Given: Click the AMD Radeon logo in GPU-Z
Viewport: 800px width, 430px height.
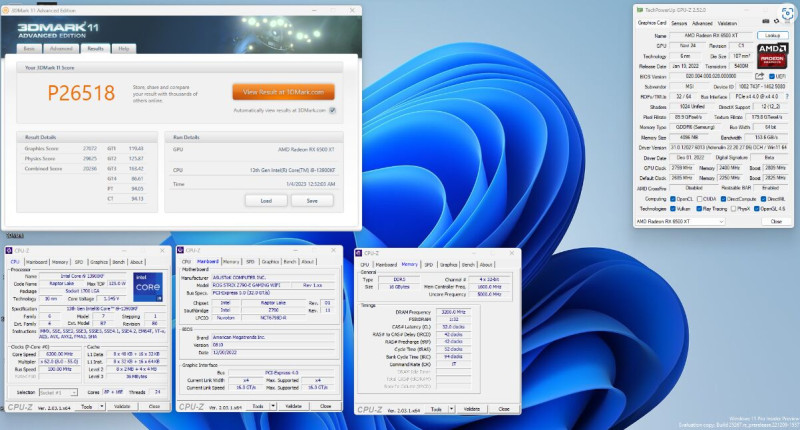Looking at the screenshot, I should (772, 56).
